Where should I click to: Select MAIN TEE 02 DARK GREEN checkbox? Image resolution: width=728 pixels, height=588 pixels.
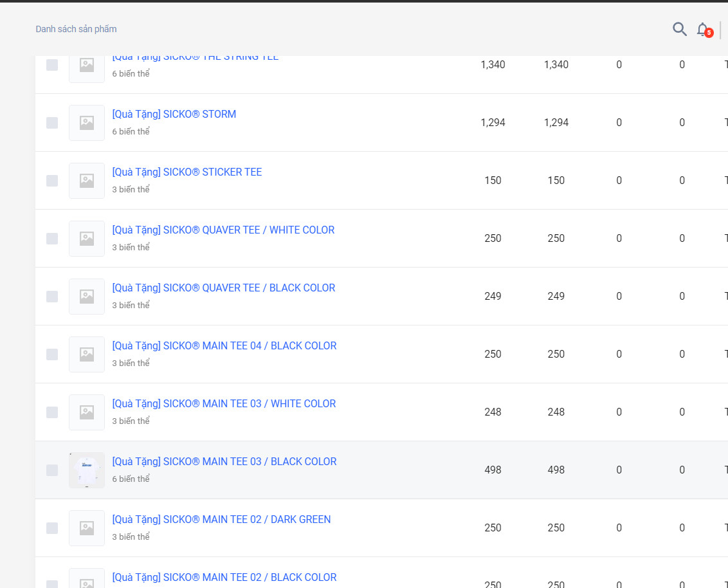[52, 528]
